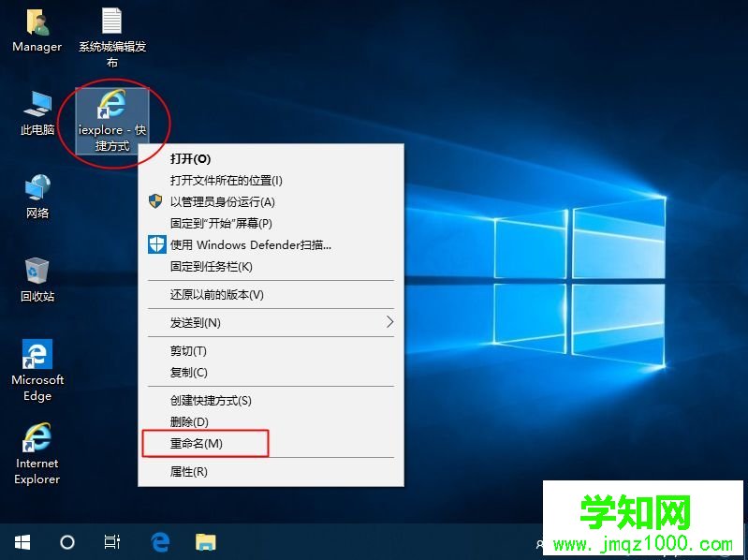
Task: Open Cortana search circle on taskbar
Action: (66, 542)
